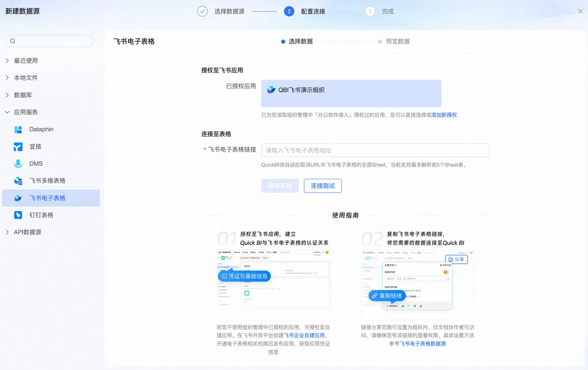Expand the 最近使用 section
Screen dimensions: 588x370
coord(7,61)
